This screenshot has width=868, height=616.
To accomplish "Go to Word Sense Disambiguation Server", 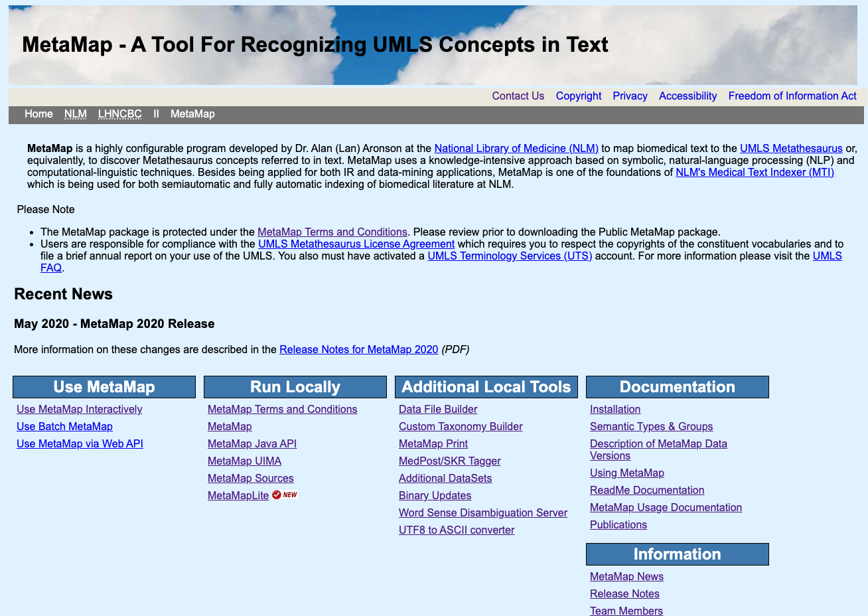I will [482, 513].
